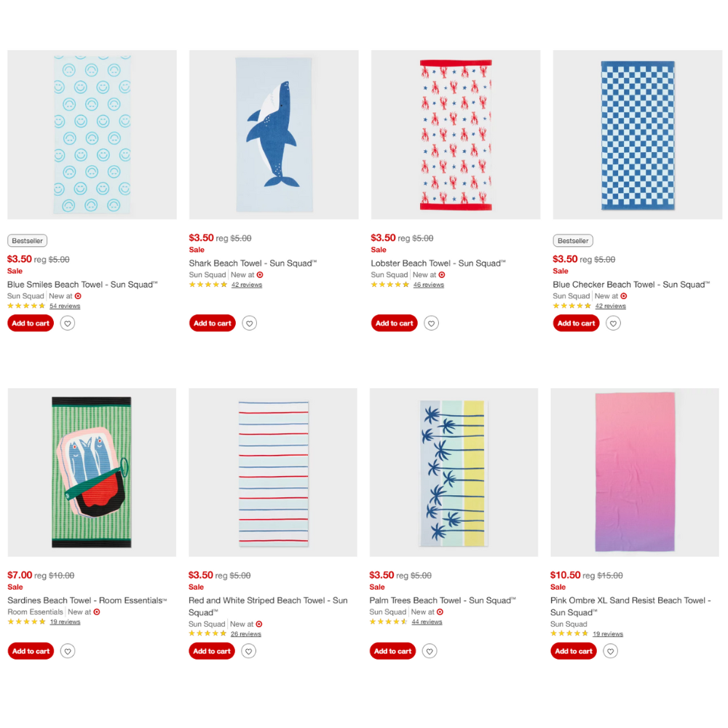
Task: View 44 reviews for Palm Trees towel
Action: tap(427, 622)
